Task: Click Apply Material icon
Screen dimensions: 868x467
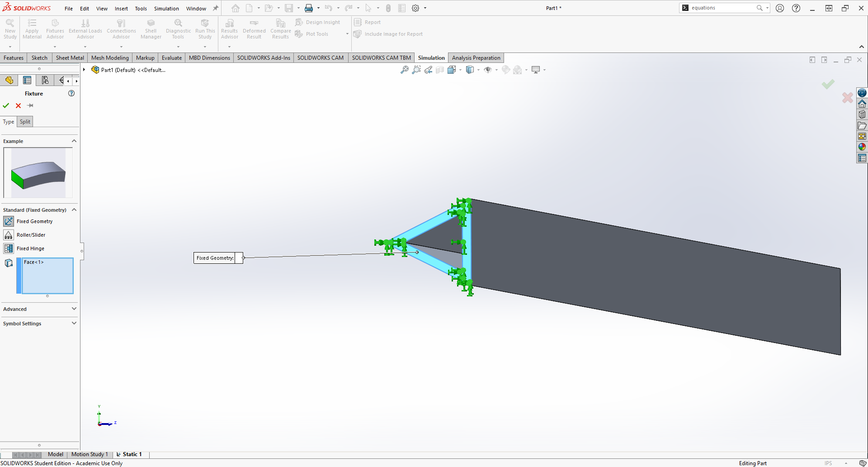Action: pos(32,29)
